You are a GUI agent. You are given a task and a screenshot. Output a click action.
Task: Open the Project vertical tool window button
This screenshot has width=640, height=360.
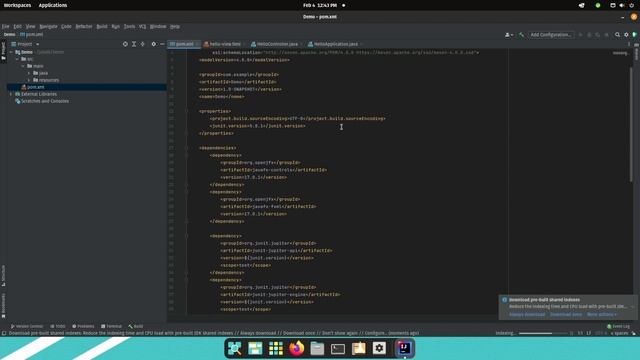[x=3, y=51]
